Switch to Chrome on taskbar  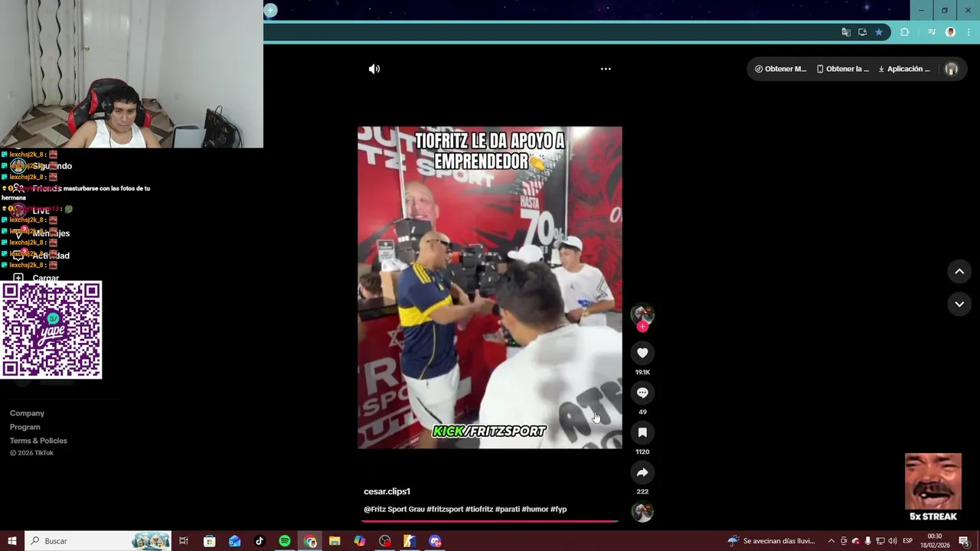310,541
